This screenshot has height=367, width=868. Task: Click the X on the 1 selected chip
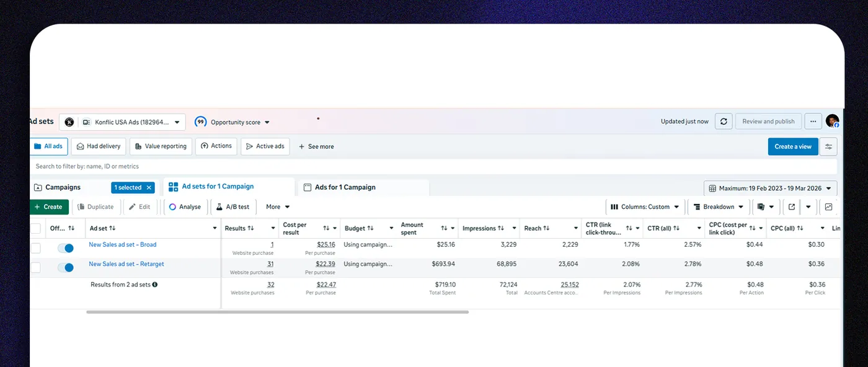pos(149,187)
